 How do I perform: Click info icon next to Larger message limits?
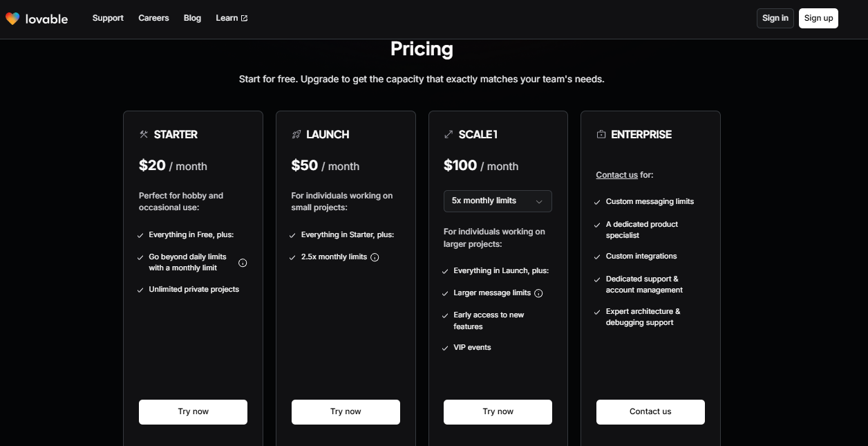tap(538, 293)
